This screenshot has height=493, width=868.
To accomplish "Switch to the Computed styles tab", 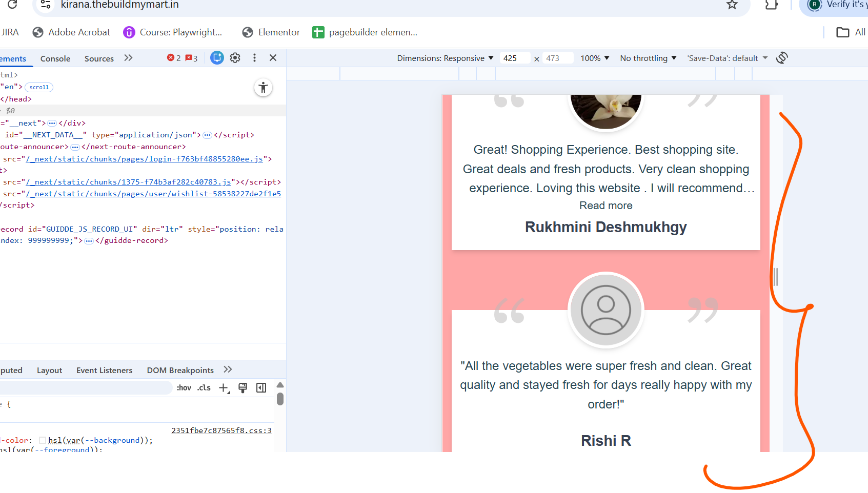I will pyautogui.click(x=11, y=371).
